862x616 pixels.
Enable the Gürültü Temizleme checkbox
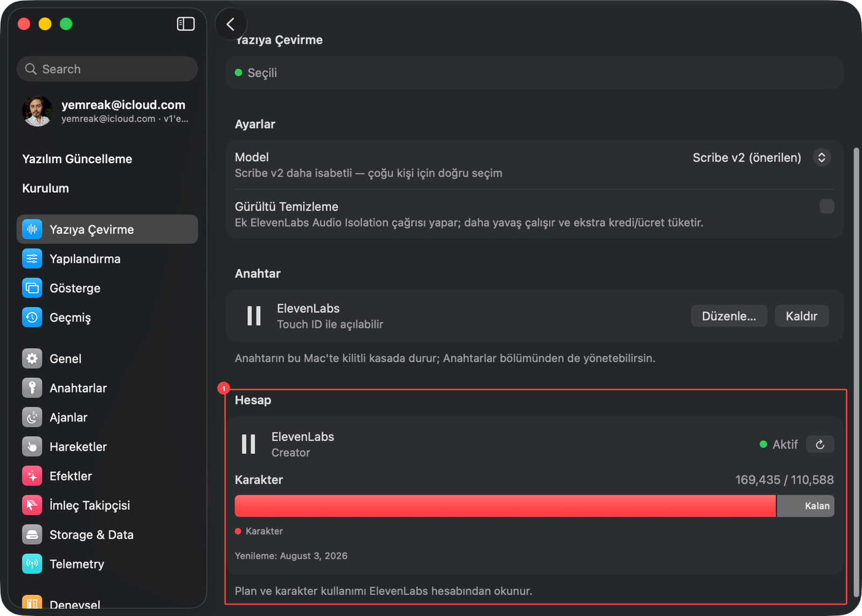click(x=827, y=206)
